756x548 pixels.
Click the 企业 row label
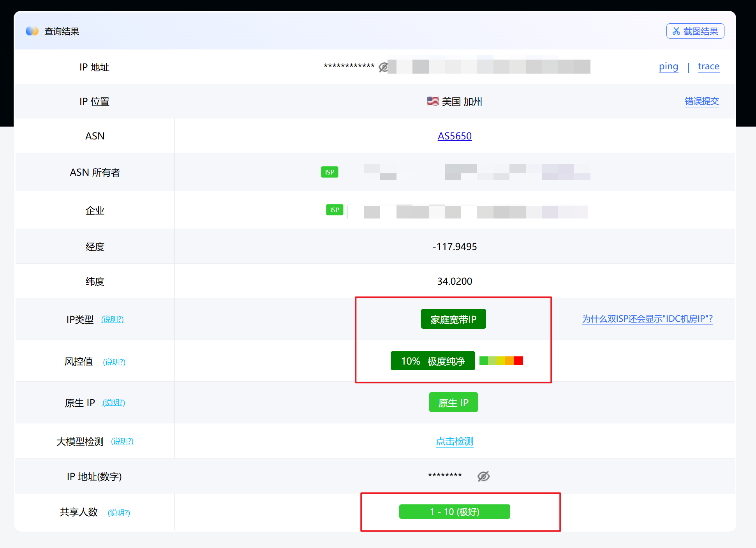95,210
